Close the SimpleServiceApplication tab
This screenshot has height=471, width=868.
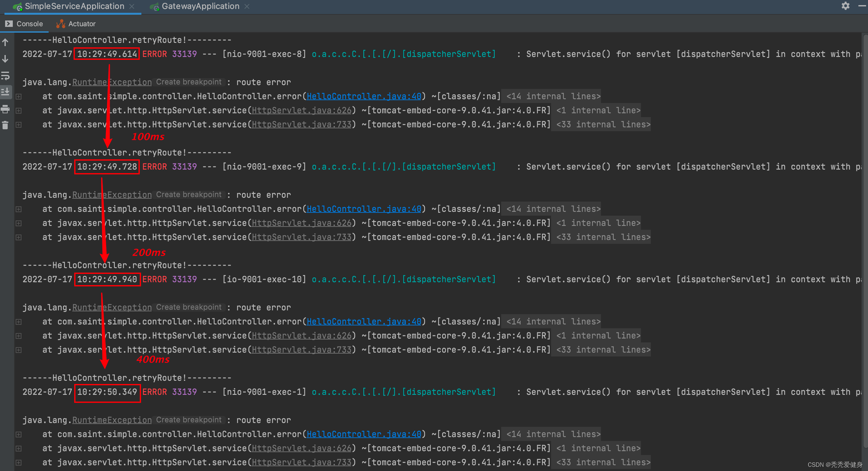132,6
